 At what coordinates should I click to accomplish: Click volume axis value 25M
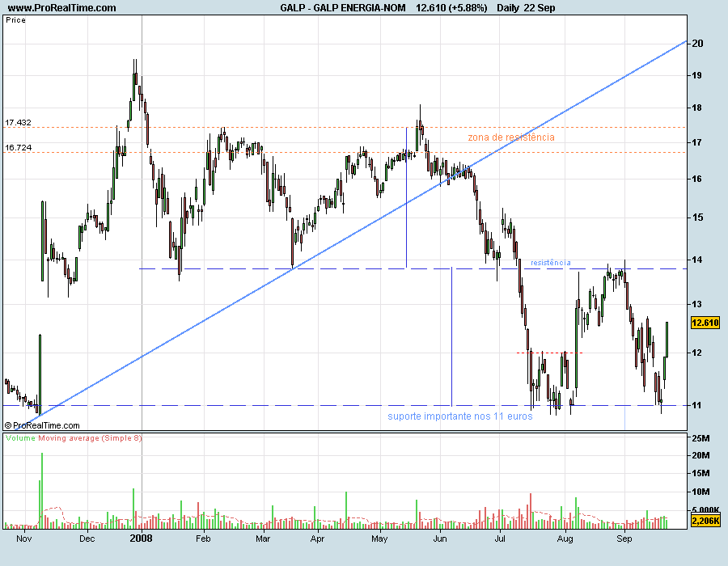(700, 438)
